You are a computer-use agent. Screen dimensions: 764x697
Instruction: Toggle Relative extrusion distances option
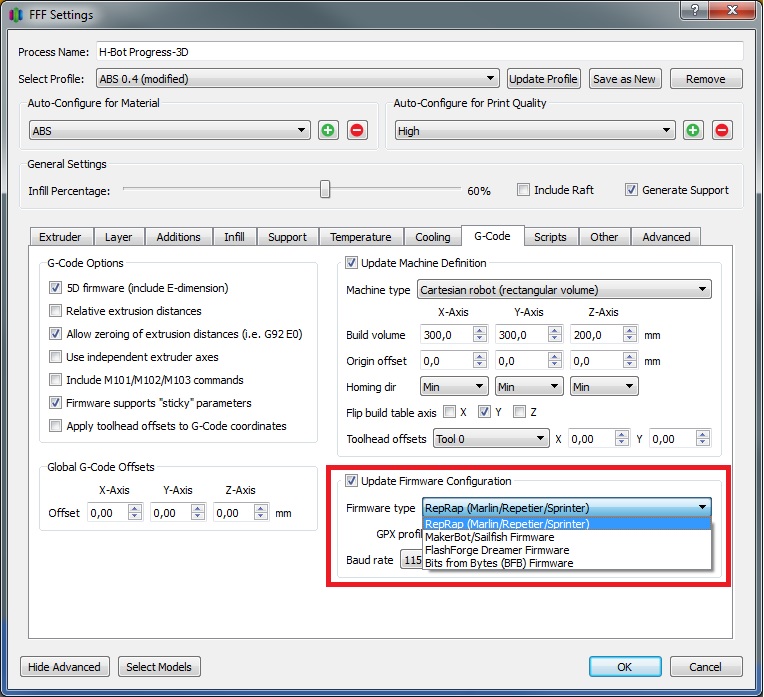[x=56, y=311]
